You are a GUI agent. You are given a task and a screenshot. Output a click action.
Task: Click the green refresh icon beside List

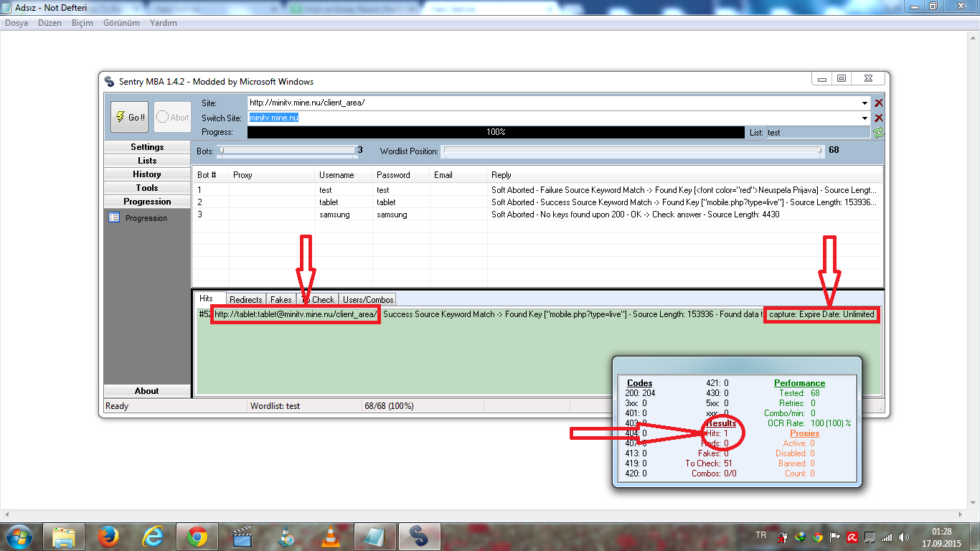pyautogui.click(x=879, y=133)
